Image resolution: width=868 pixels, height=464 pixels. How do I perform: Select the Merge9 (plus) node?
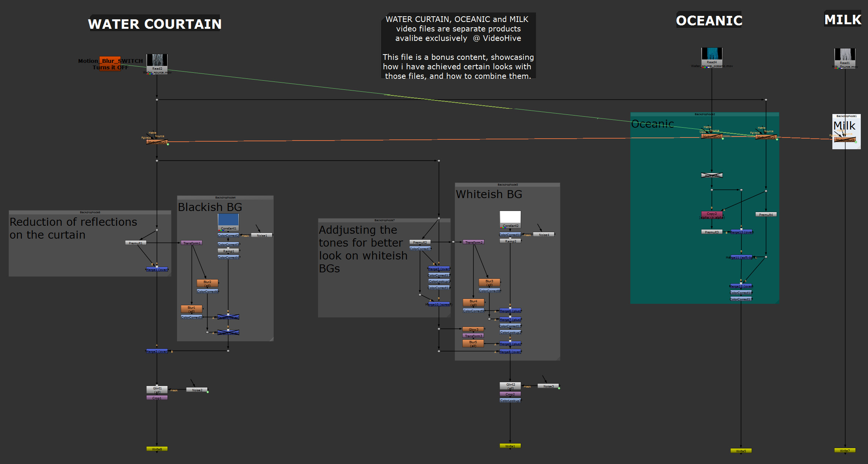(510, 344)
